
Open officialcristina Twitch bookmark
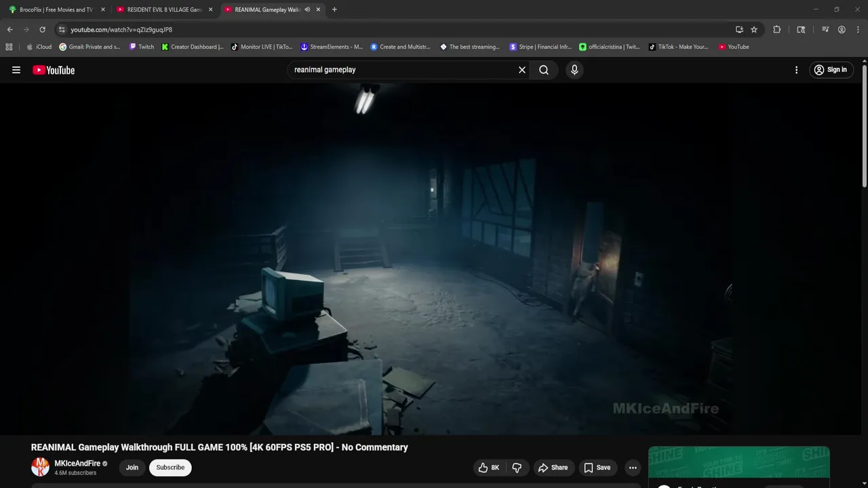point(610,47)
